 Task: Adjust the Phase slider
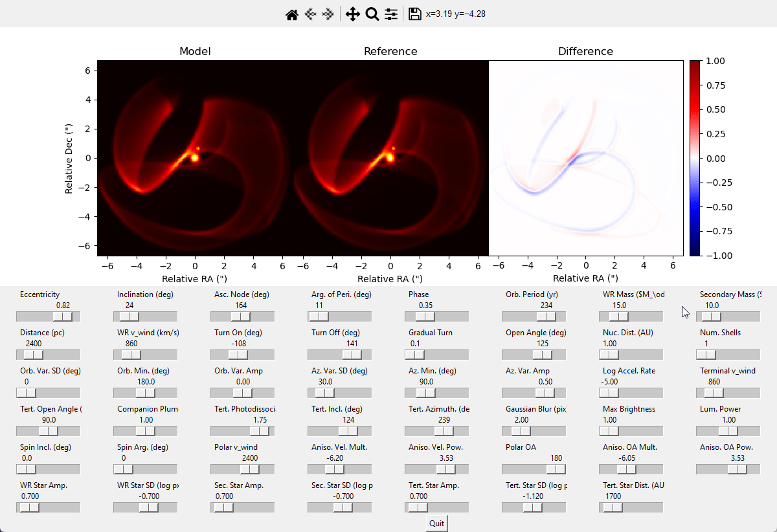click(x=436, y=316)
